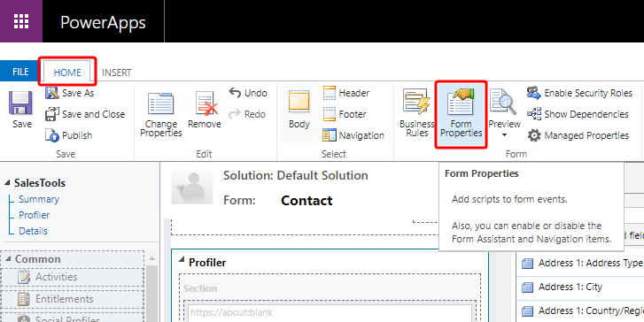The height and width of the screenshot is (322, 644).
Task: Open the FILE tab
Action: [x=20, y=73]
